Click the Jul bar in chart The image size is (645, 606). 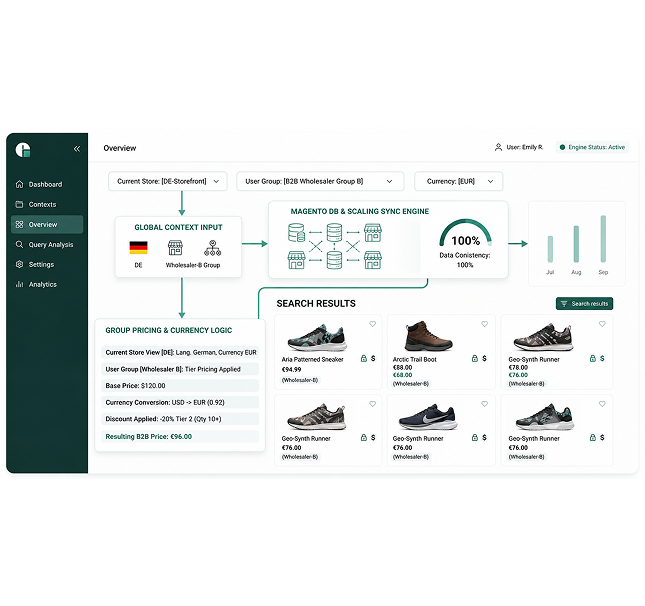pyautogui.click(x=550, y=249)
